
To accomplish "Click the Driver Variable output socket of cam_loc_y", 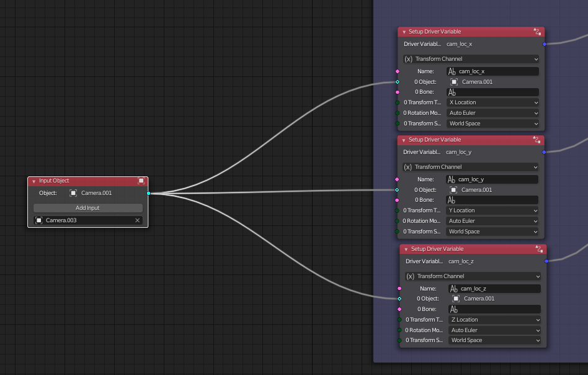I will point(544,152).
